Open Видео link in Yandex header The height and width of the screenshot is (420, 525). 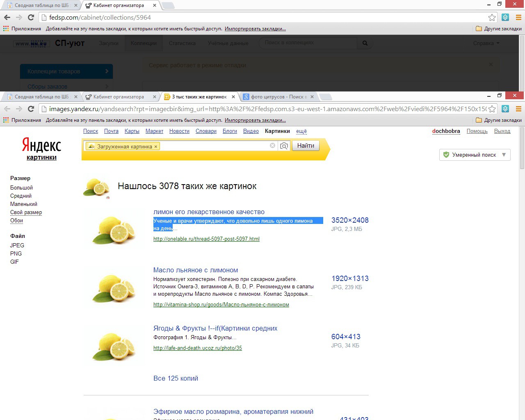pos(251,131)
